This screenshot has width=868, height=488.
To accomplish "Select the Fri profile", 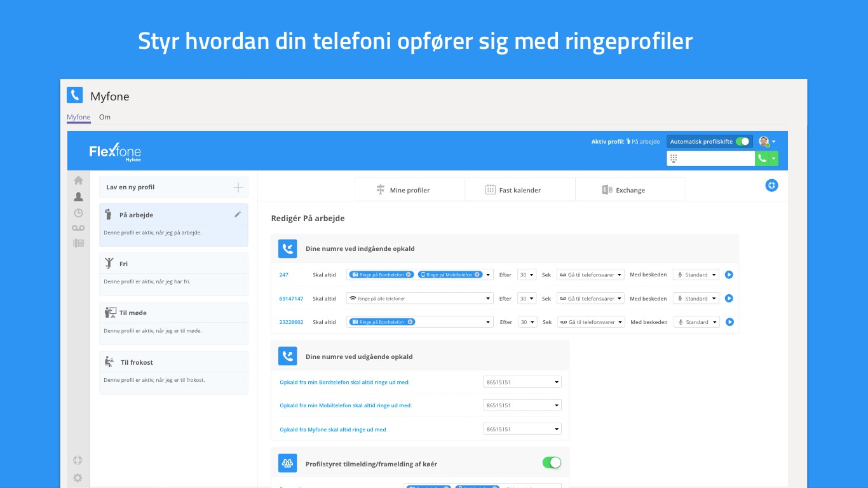I will (173, 274).
